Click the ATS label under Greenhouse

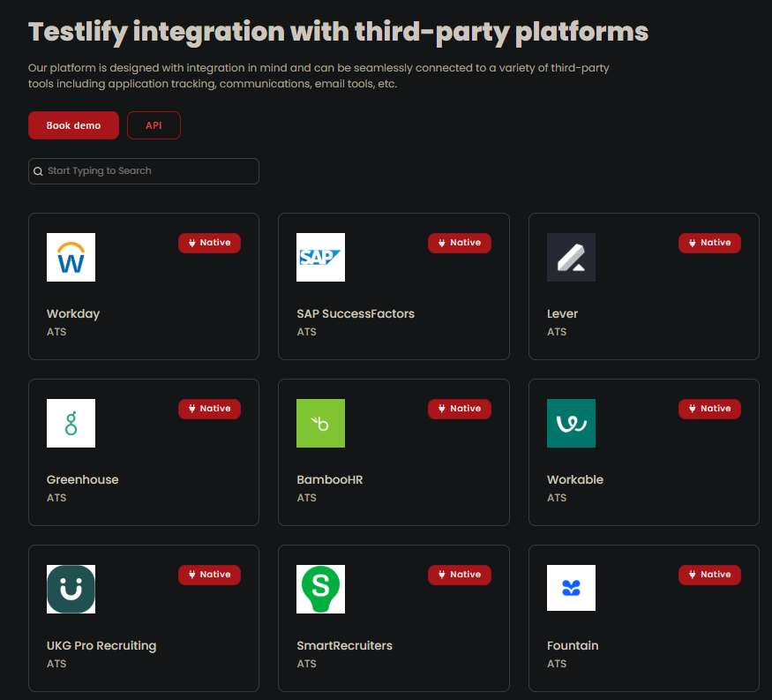(56, 498)
